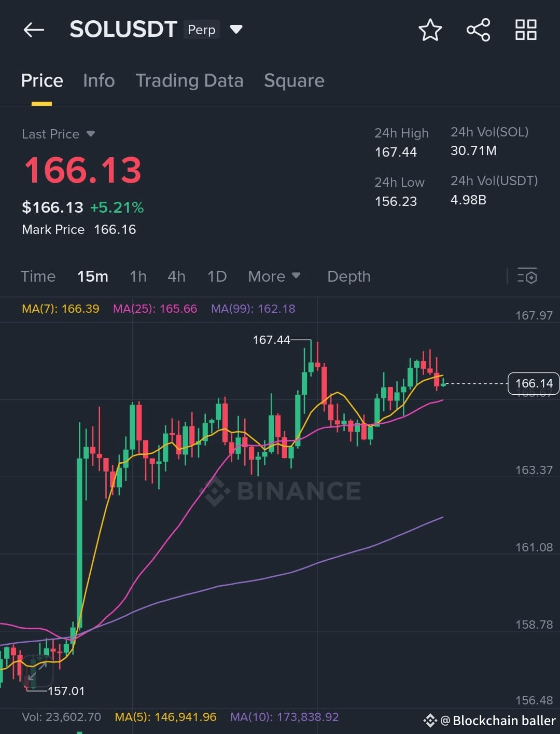Expand the More intervals dropdown
This screenshot has width=560, height=734.
pos(274,276)
